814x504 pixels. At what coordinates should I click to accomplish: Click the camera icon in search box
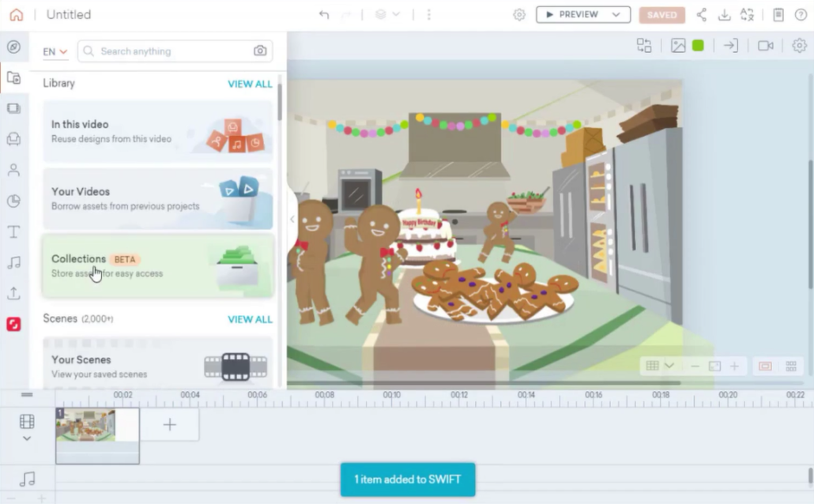point(260,51)
